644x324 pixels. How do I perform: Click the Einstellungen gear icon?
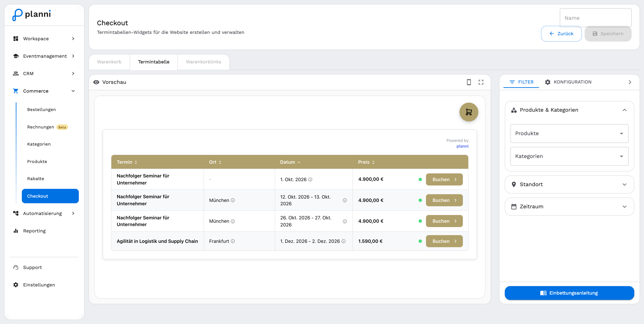point(16,285)
